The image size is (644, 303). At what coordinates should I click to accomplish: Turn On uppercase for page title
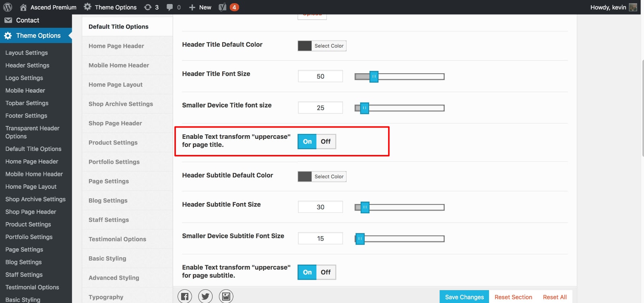pyautogui.click(x=307, y=142)
